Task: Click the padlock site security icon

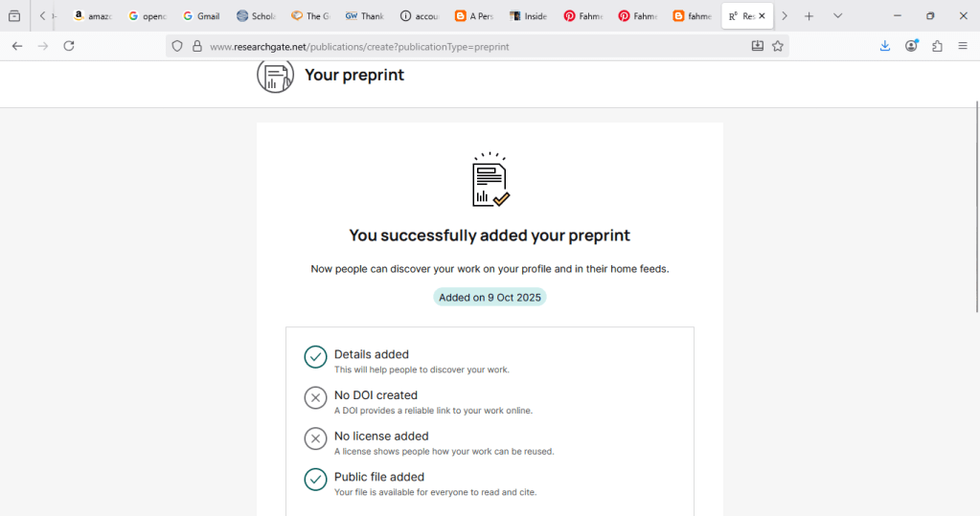Action: click(196, 46)
